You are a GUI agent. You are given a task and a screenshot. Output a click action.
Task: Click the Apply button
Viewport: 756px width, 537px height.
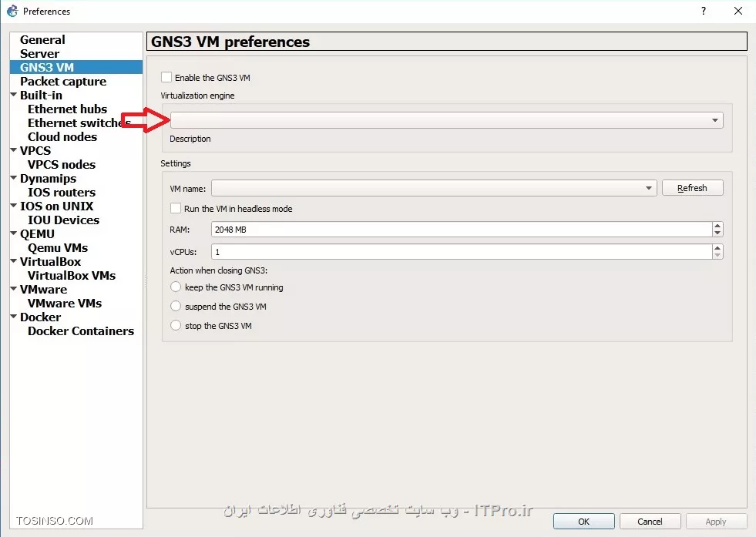[715, 522]
